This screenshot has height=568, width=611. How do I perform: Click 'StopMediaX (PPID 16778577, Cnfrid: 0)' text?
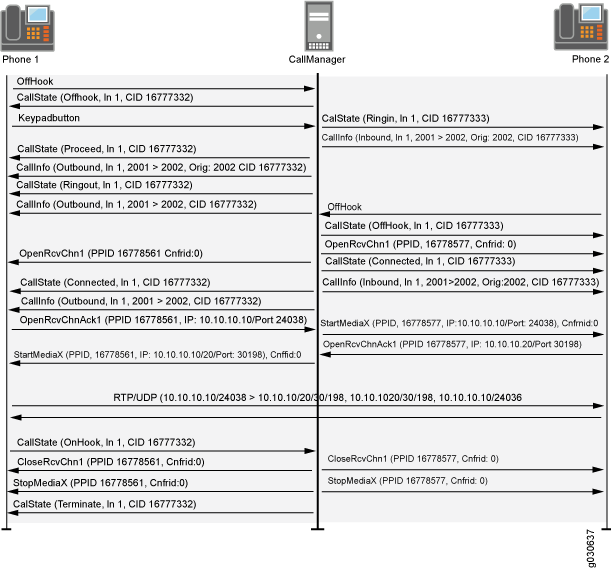(408, 481)
